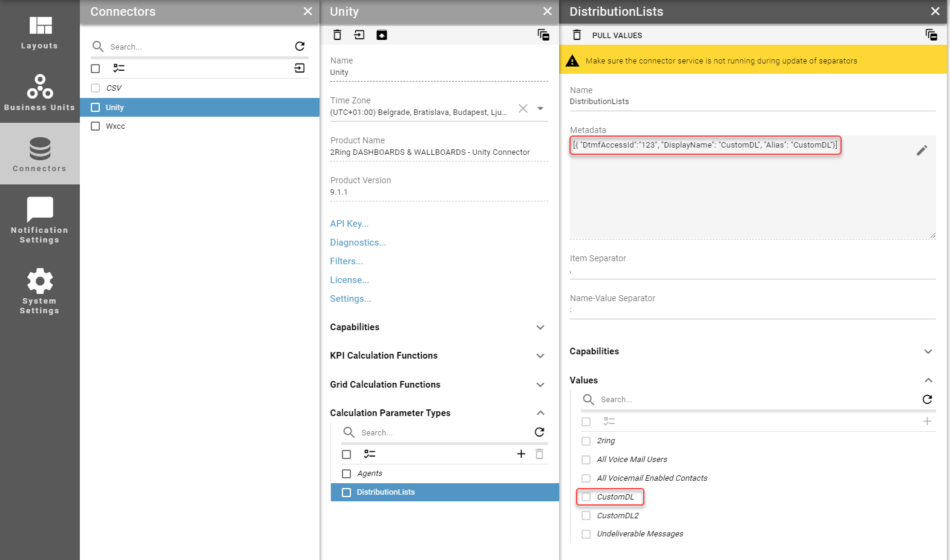
Task: Click the Connectors search field
Action: 198,47
